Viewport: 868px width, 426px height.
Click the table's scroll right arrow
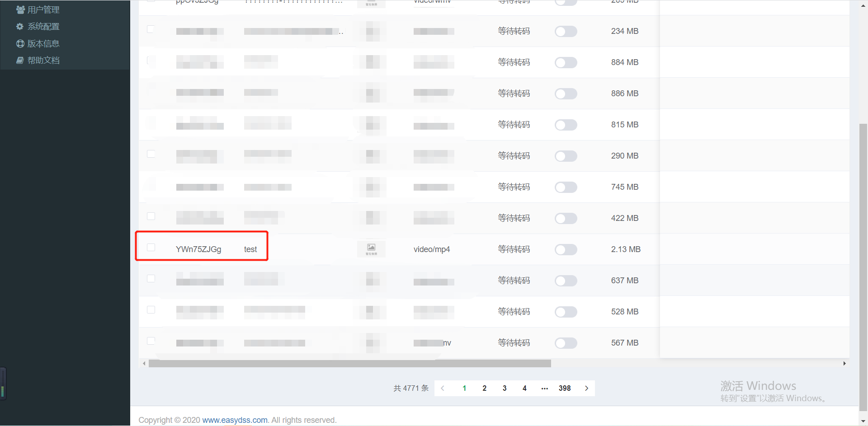point(844,363)
